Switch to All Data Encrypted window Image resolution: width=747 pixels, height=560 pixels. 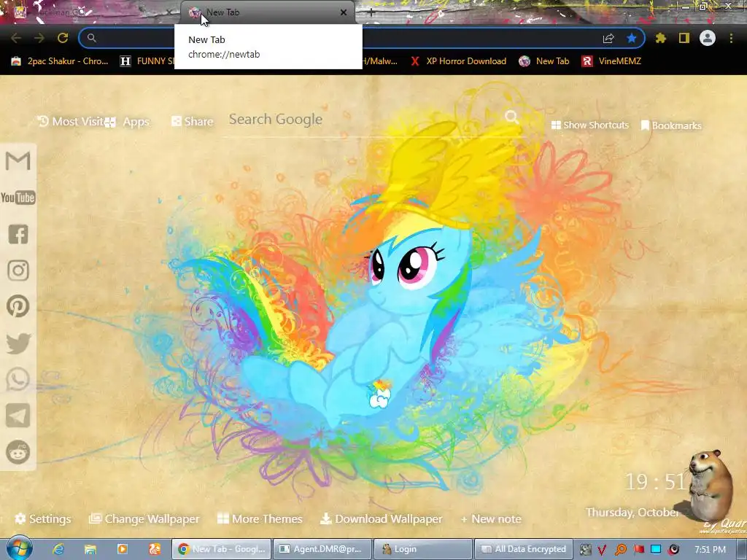(524, 549)
